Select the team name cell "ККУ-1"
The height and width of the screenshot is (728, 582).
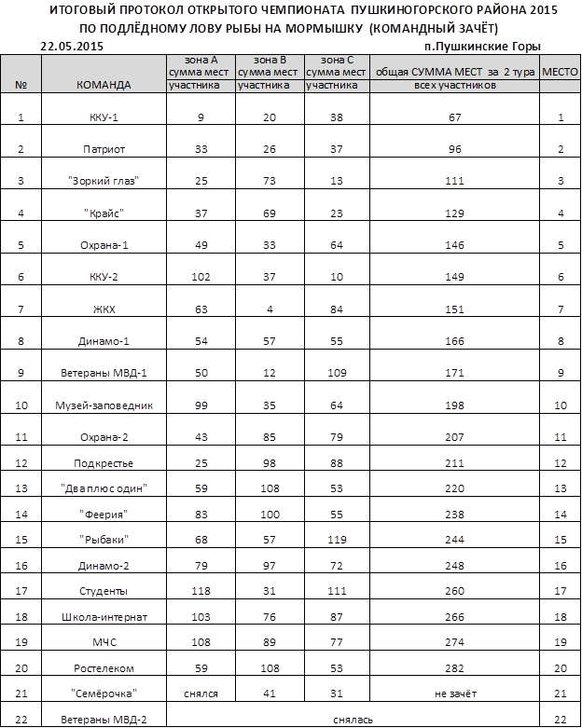pos(104,109)
